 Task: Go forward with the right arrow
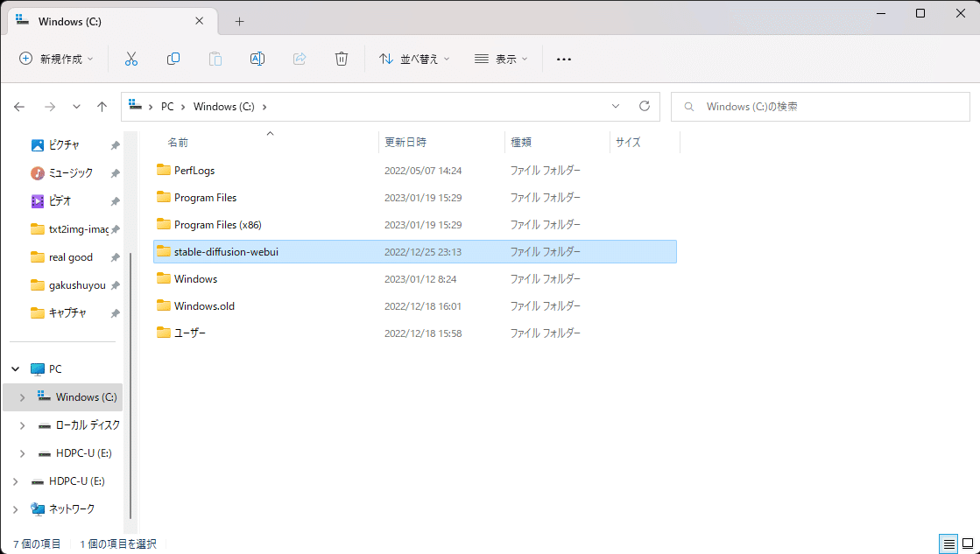tap(50, 107)
